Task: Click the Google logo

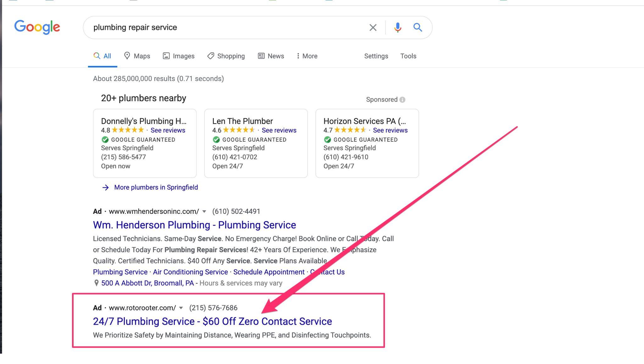Action: coord(37,27)
